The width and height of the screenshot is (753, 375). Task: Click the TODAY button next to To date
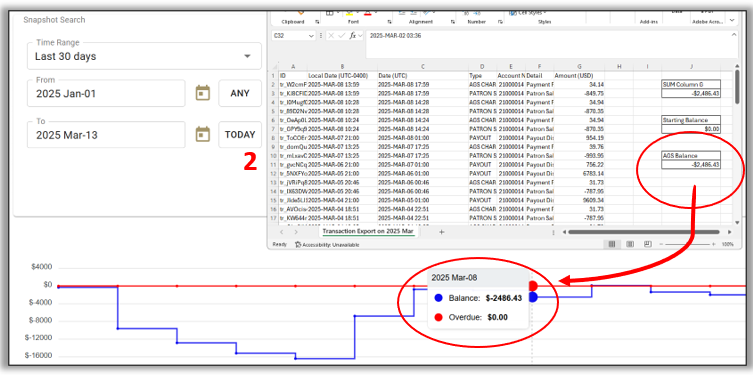[x=240, y=134]
